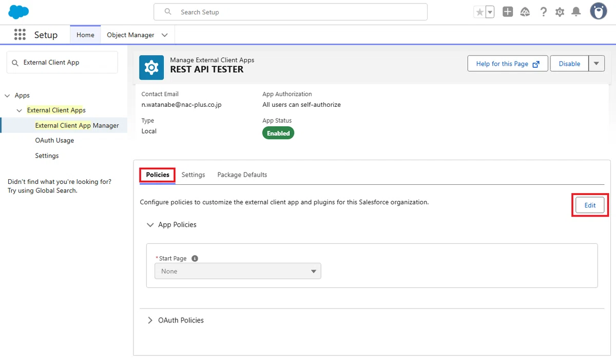Open the Start Page dropdown showing None

click(x=238, y=271)
